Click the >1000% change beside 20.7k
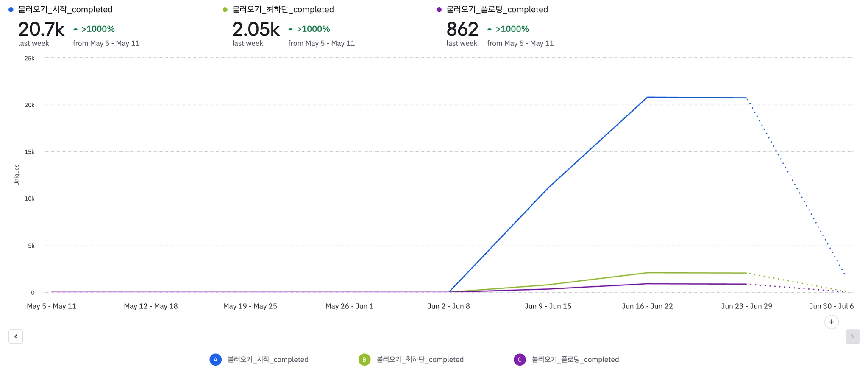Image resolution: width=868 pixels, height=372 pixels. (x=98, y=29)
